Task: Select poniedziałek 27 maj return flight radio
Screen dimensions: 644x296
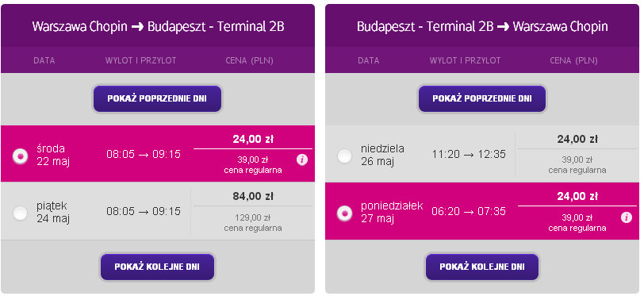Action: click(344, 213)
